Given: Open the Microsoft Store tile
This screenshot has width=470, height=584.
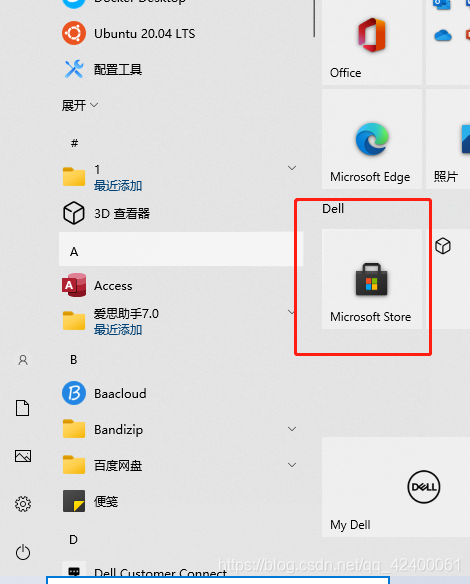Looking at the screenshot, I should [x=372, y=279].
